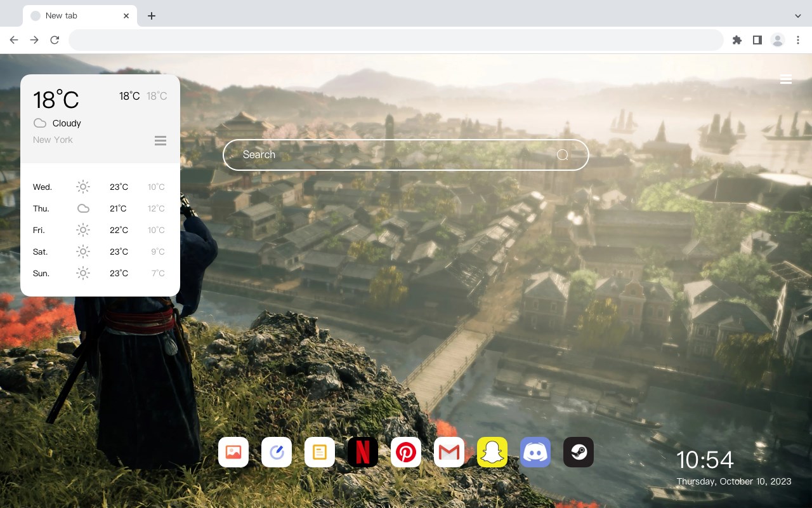812x508 pixels.
Task: Click the cloud icon for Thursday
Action: point(83,208)
